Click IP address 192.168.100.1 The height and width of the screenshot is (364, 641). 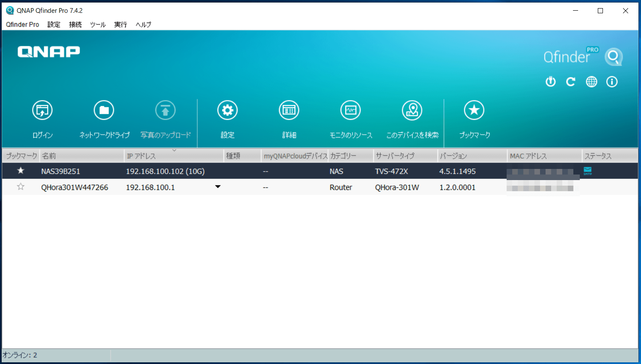point(150,187)
